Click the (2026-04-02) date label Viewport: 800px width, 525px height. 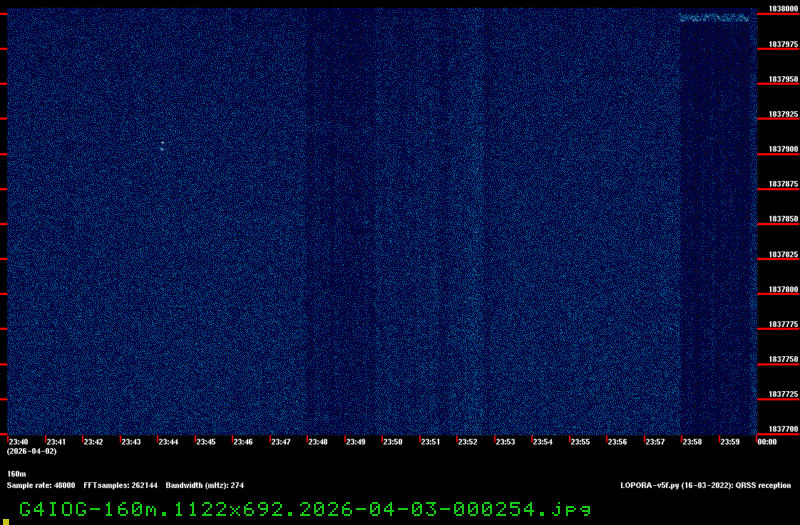tap(32, 451)
